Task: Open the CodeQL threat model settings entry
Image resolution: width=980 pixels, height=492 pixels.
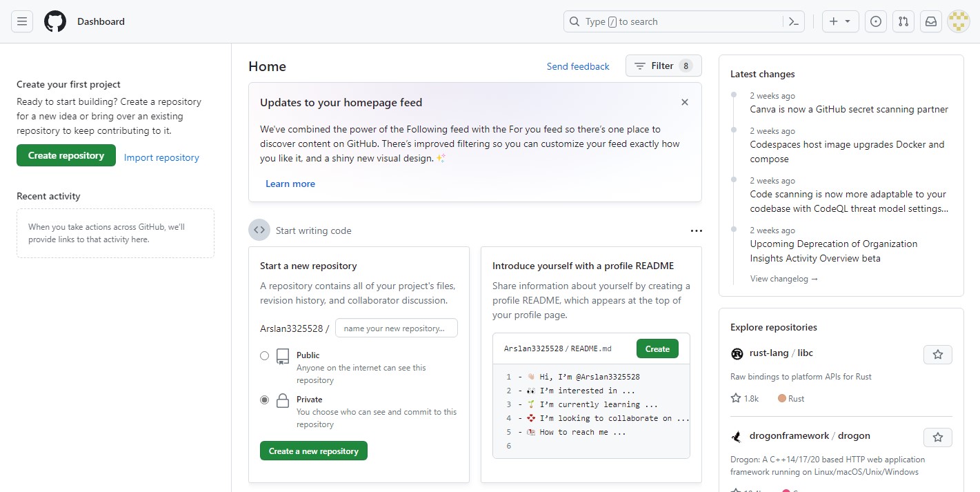Action: coord(849,201)
